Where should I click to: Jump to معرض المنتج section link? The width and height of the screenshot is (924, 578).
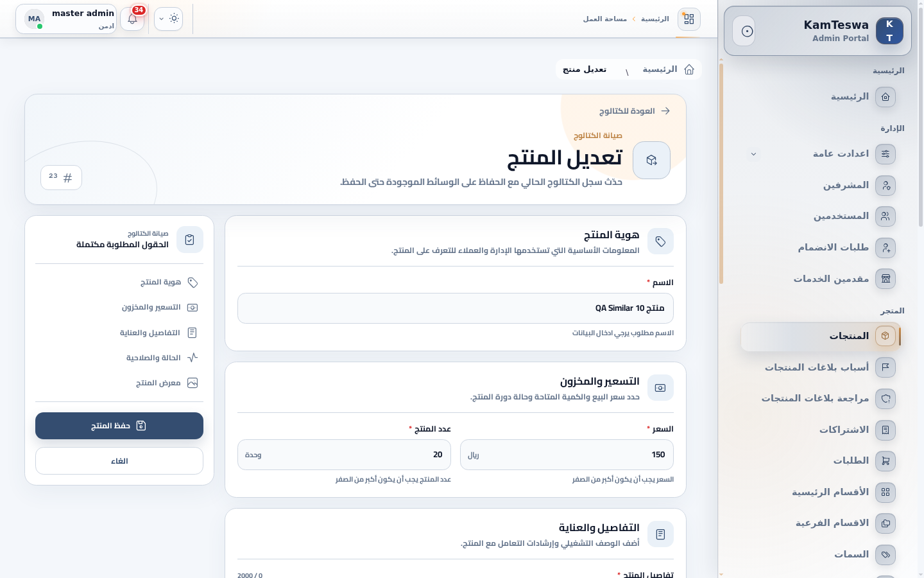pos(167,383)
